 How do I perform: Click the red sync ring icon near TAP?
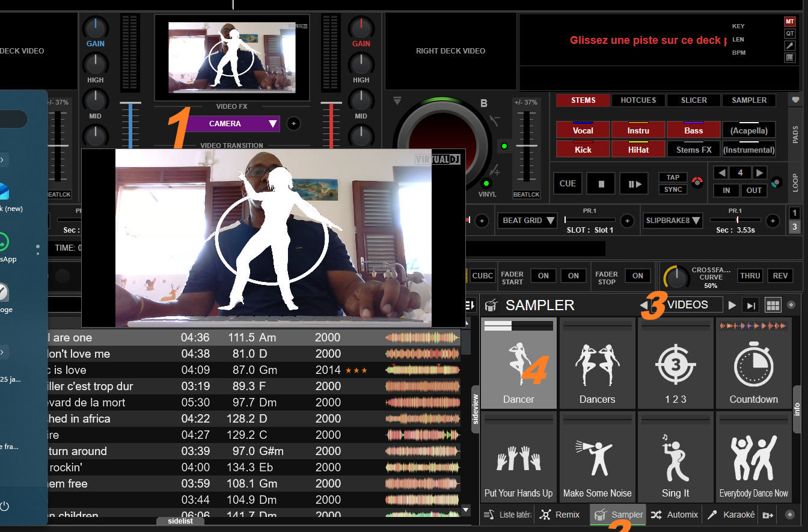click(698, 182)
